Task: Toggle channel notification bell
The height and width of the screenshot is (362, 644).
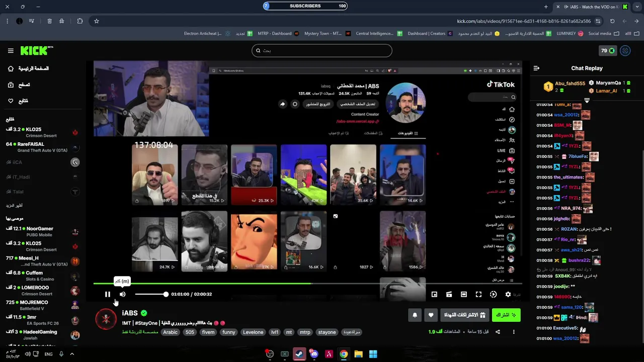Action: [x=415, y=315]
